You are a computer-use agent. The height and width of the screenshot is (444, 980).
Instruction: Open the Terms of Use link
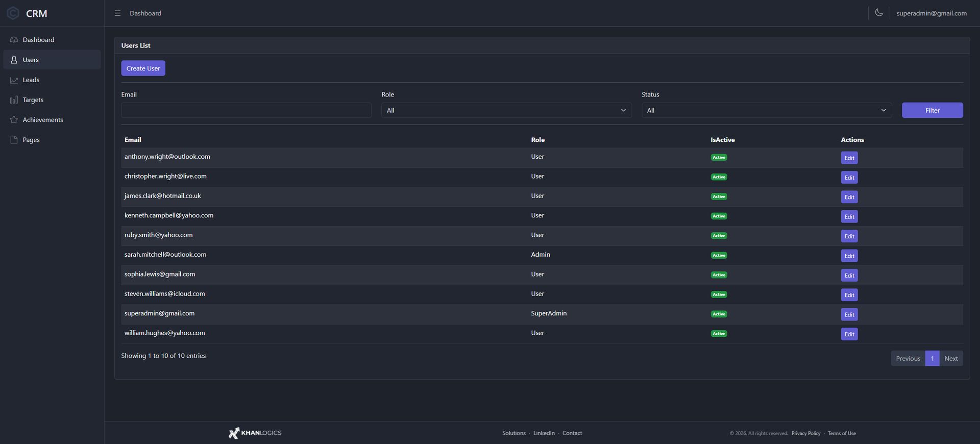tap(842, 433)
